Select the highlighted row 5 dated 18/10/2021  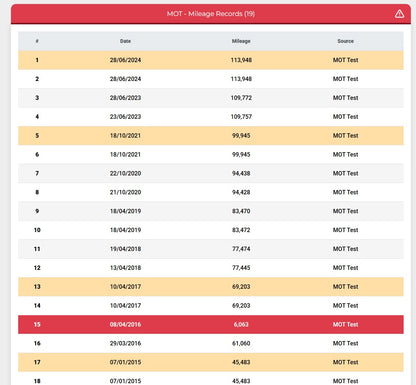coord(211,136)
